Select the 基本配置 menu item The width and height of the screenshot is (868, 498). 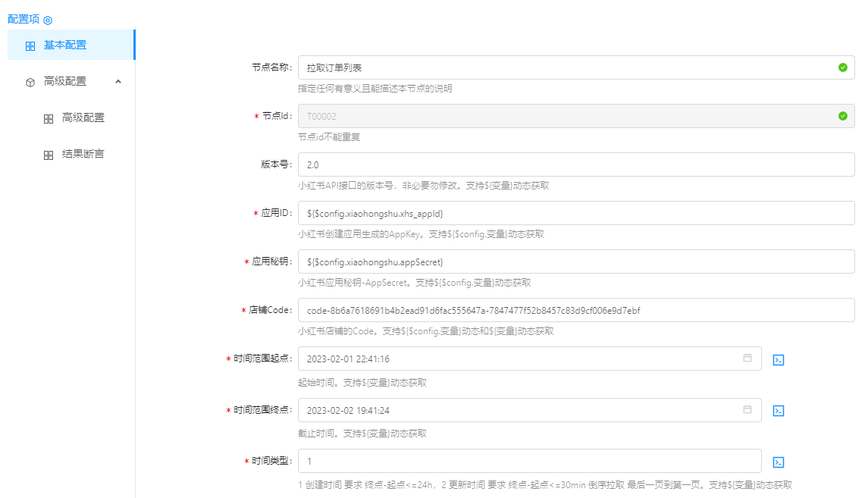pos(65,45)
